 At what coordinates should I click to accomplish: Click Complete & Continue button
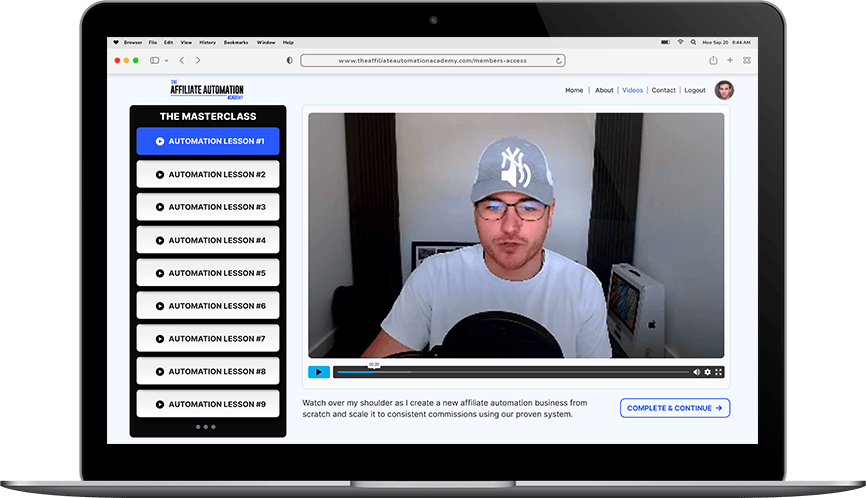pos(675,408)
